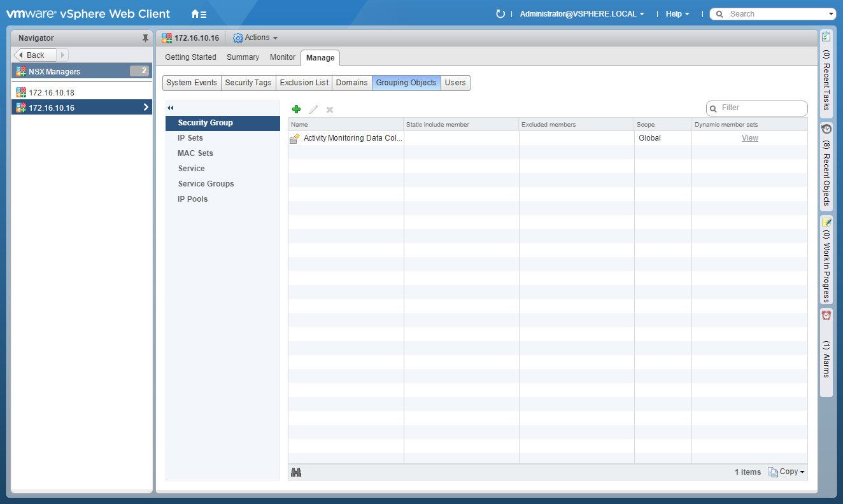Click the refresh icon in top bar
The image size is (843, 504).
(500, 14)
